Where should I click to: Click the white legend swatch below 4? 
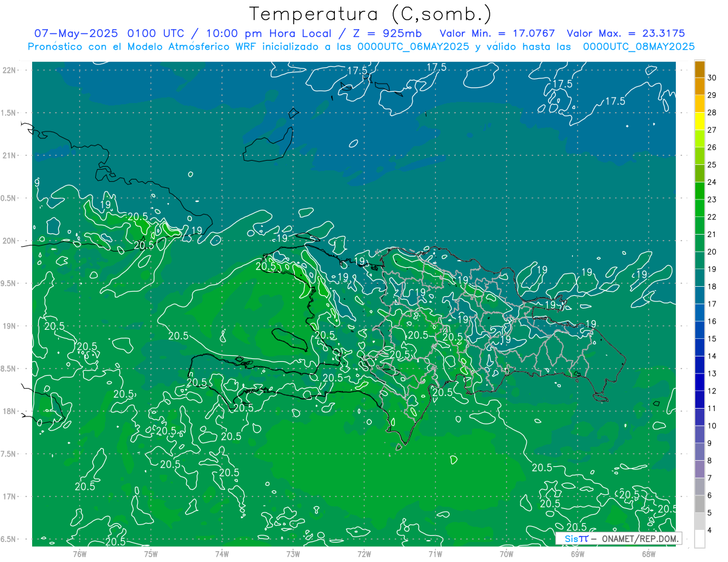699,539
